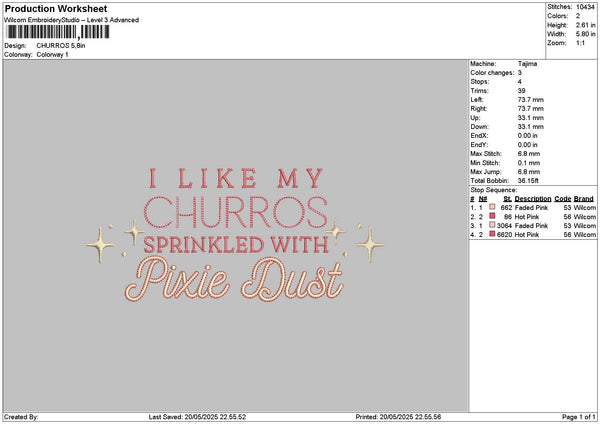The width and height of the screenshot is (600, 424).
Task: Click the Brand column header
Action: [583, 198]
